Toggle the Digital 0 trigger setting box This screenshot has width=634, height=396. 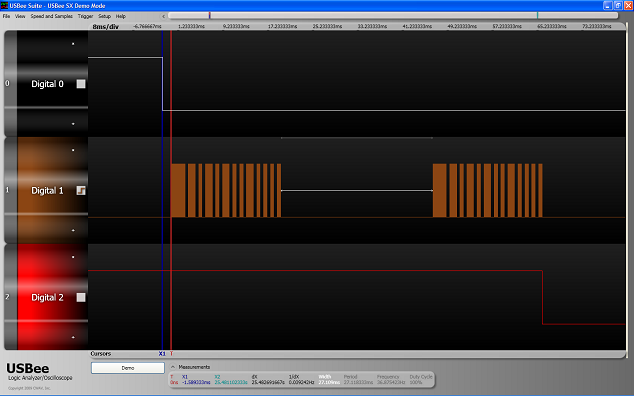coord(81,84)
